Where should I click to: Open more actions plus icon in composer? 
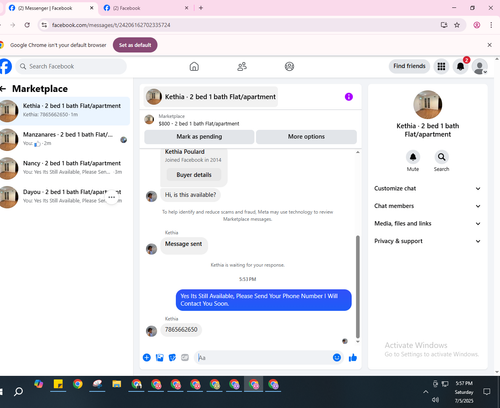[x=147, y=358]
